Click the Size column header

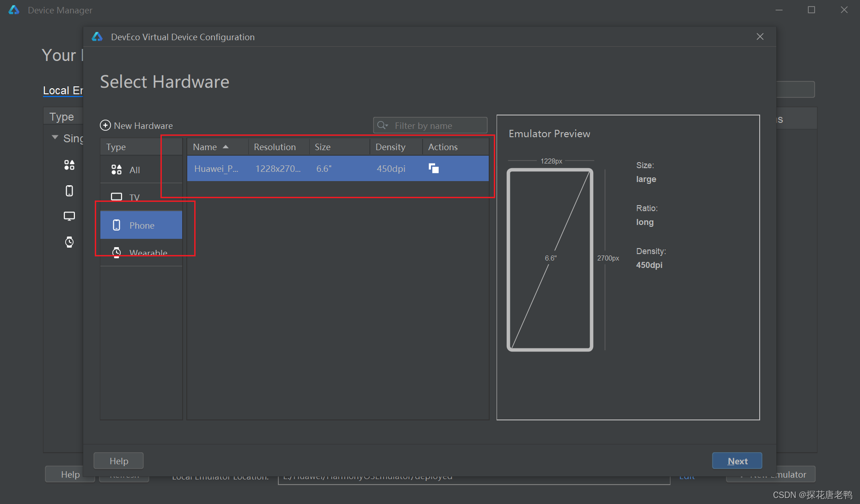pos(339,147)
